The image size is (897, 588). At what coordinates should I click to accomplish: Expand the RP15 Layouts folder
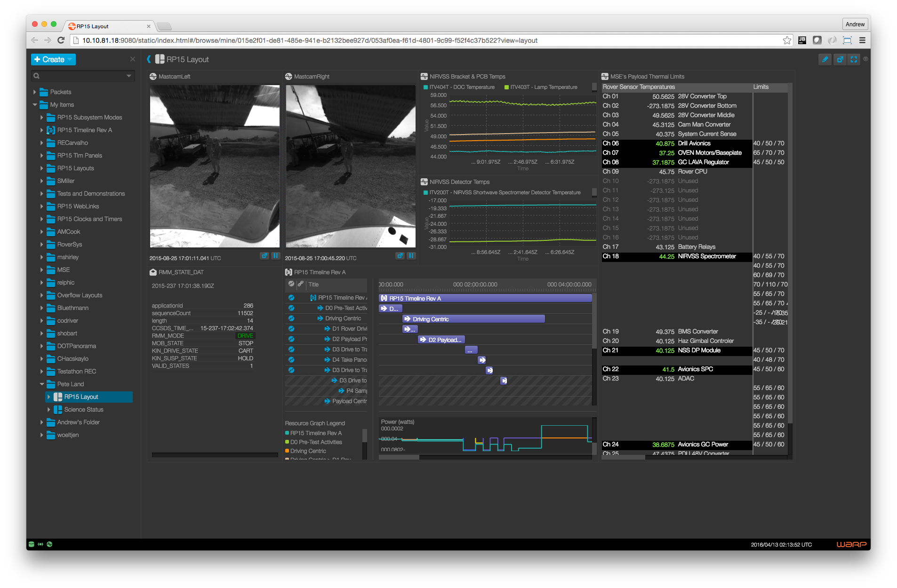coord(42,168)
